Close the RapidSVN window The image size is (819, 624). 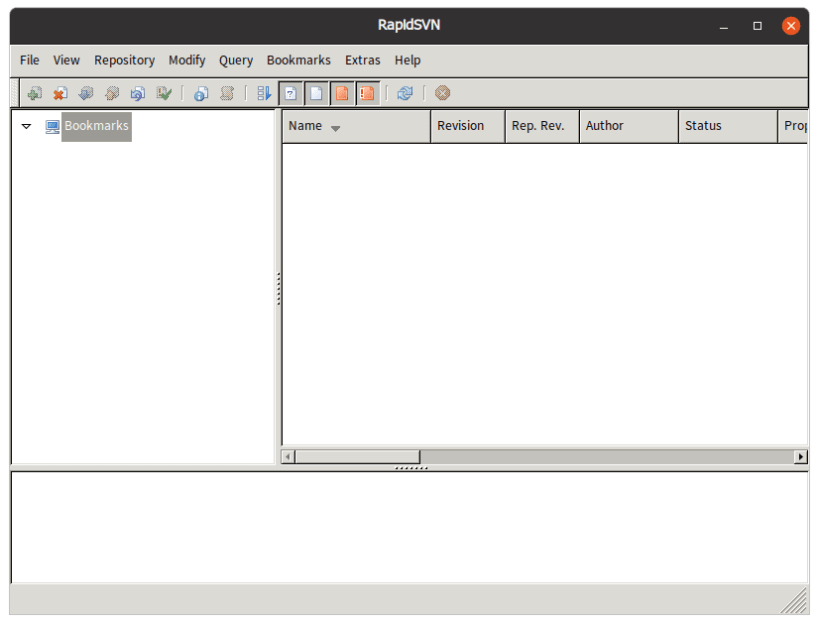(x=791, y=26)
